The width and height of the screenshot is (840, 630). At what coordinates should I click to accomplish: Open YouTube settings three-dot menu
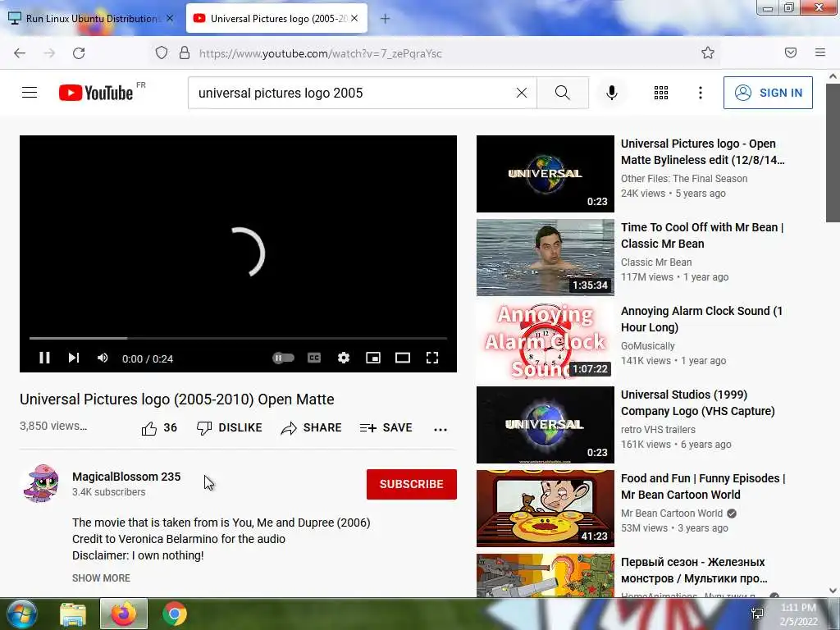point(701,93)
